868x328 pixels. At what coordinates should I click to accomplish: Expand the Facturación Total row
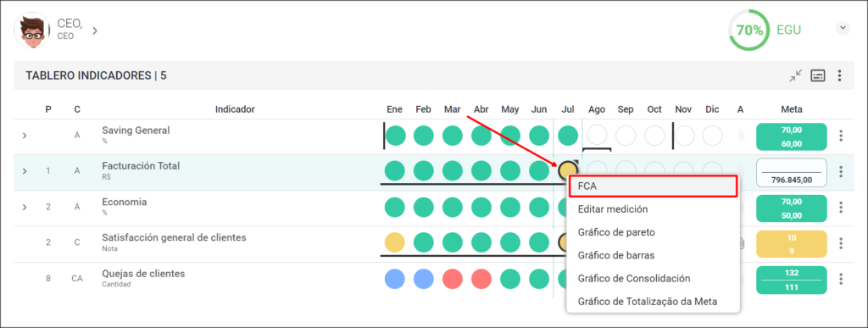point(25,171)
